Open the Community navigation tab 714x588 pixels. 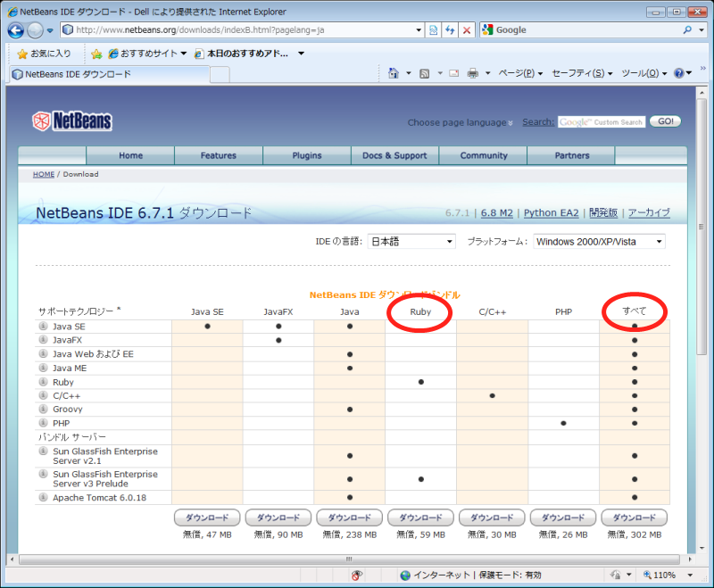tap(484, 155)
